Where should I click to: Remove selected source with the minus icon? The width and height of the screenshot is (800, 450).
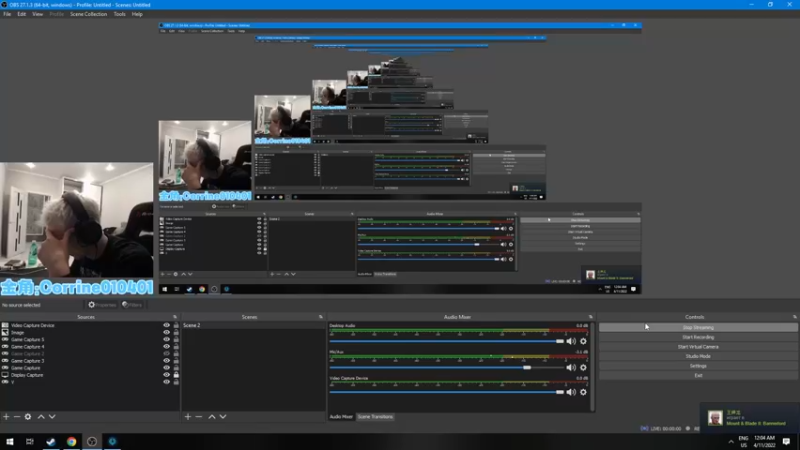point(17,417)
